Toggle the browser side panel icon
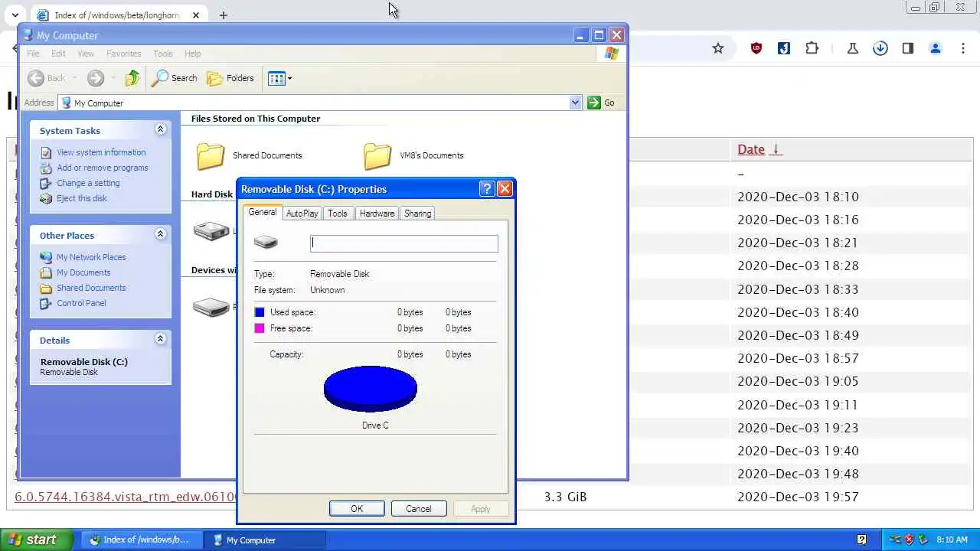The height and width of the screenshot is (551, 980). coord(908,48)
